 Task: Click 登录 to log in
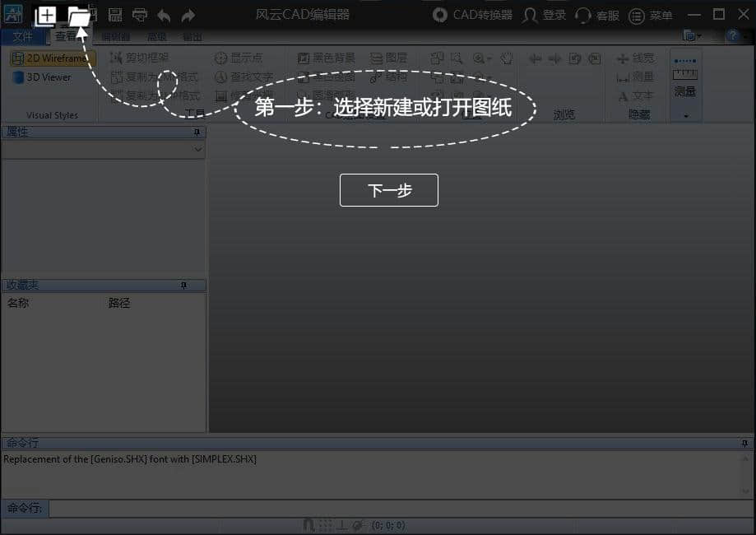click(545, 15)
